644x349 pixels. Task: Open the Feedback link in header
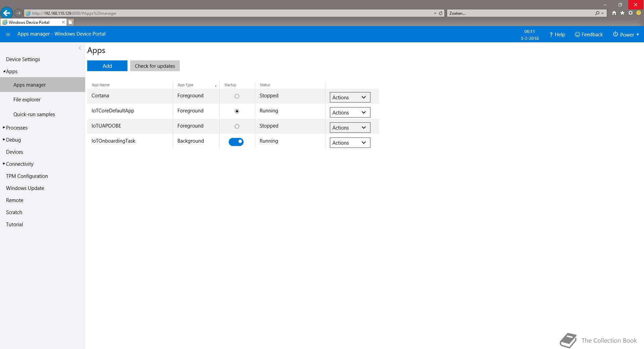pyautogui.click(x=589, y=35)
